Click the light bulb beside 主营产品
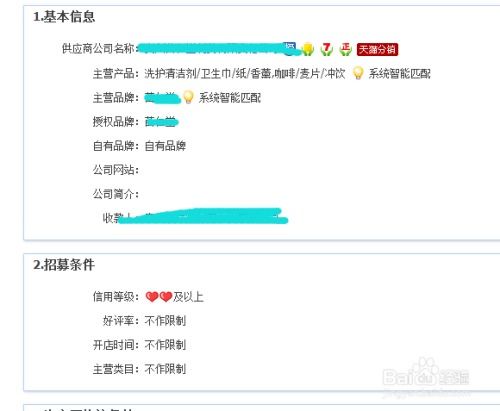Screen dimensions: 500x411 (x=358, y=73)
